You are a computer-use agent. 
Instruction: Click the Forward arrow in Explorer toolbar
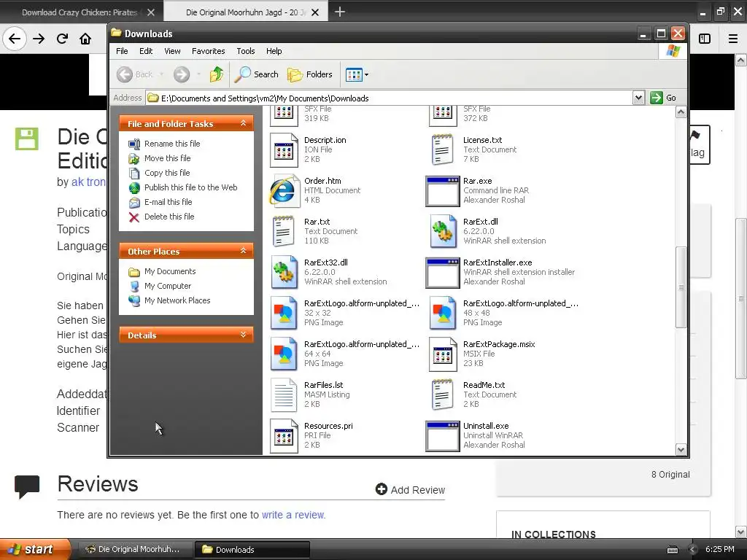(182, 74)
